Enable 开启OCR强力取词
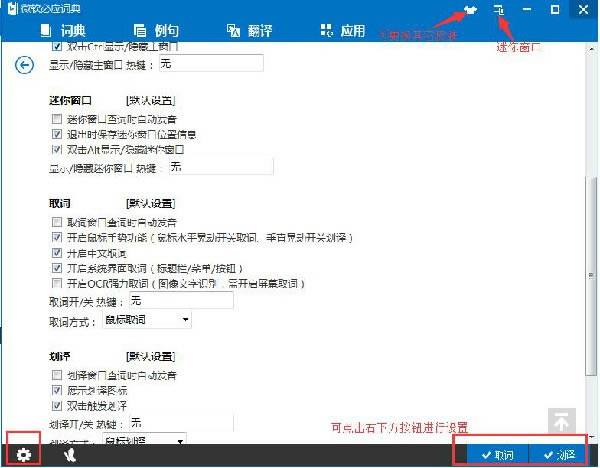This screenshot has height=468, width=600. pyautogui.click(x=57, y=283)
